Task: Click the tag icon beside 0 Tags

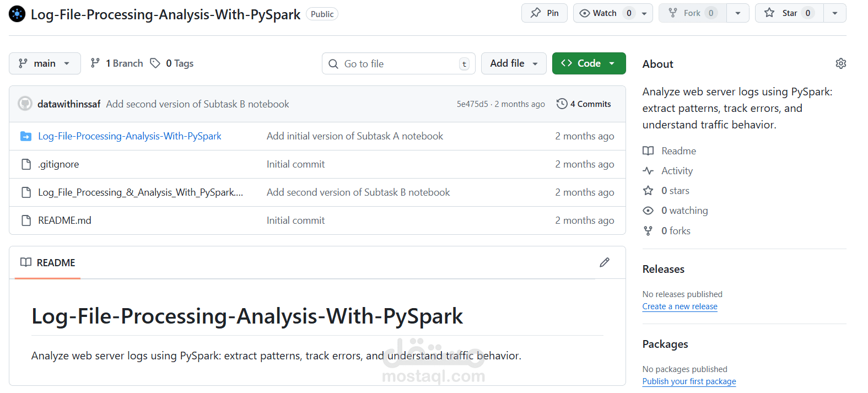Action: (x=155, y=63)
